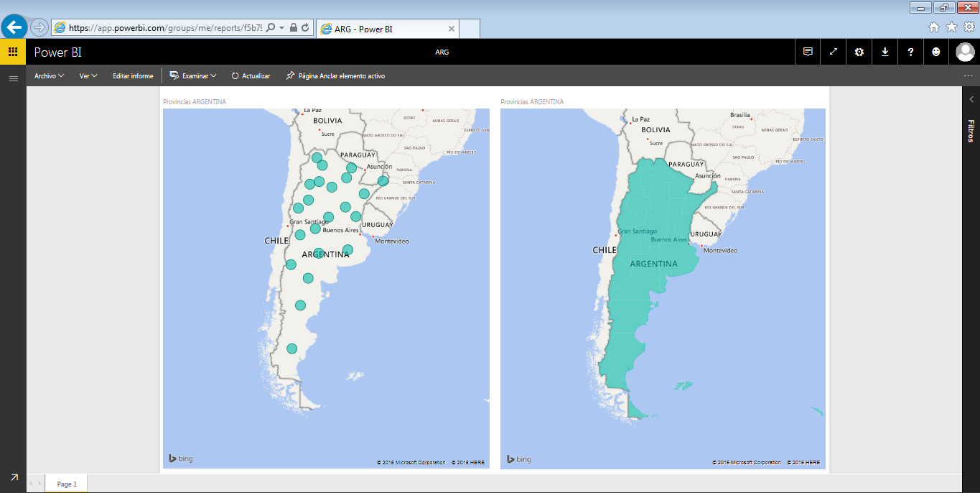
Task: Open browser tools gear icon
Action: (969, 27)
